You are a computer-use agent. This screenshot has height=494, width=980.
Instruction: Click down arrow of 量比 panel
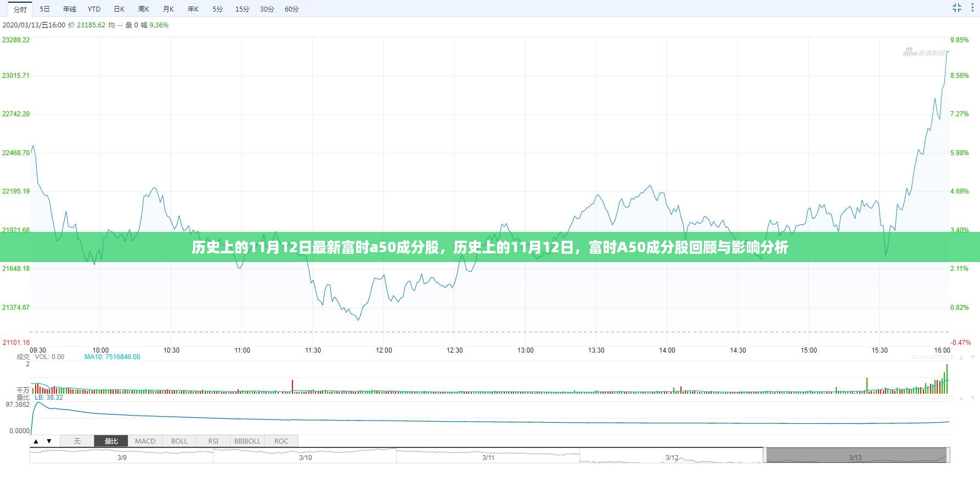point(972,398)
